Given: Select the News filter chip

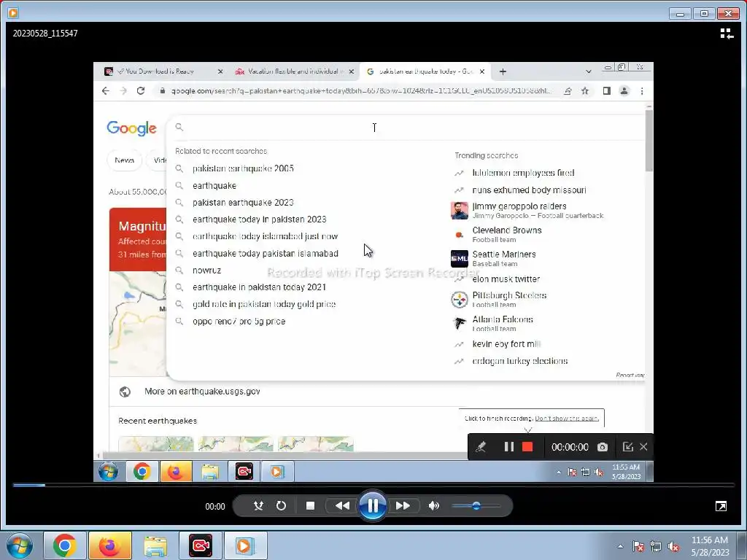Looking at the screenshot, I should click(124, 160).
